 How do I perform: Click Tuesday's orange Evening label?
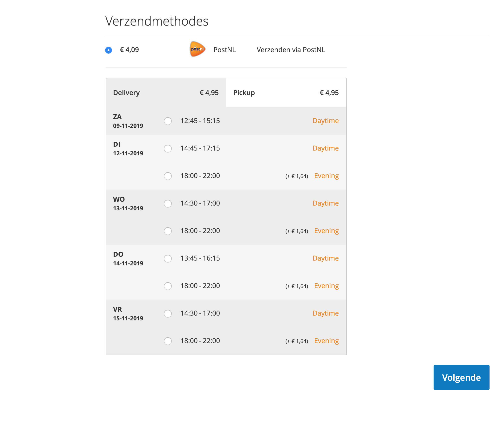pos(327,176)
